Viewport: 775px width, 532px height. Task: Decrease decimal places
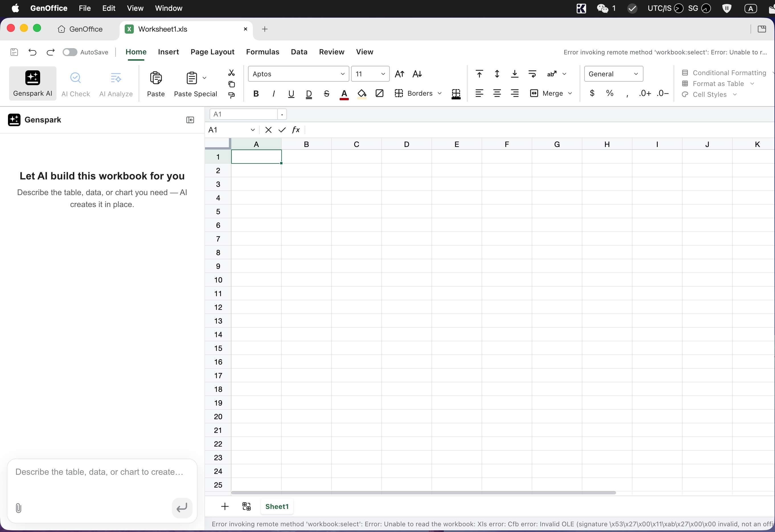tap(663, 93)
